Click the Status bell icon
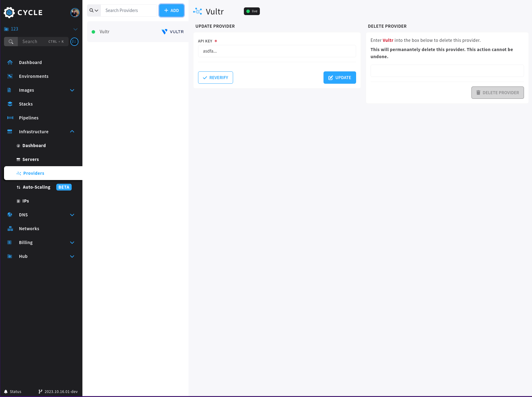Screen dimensions: 532x397 coord(6,392)
